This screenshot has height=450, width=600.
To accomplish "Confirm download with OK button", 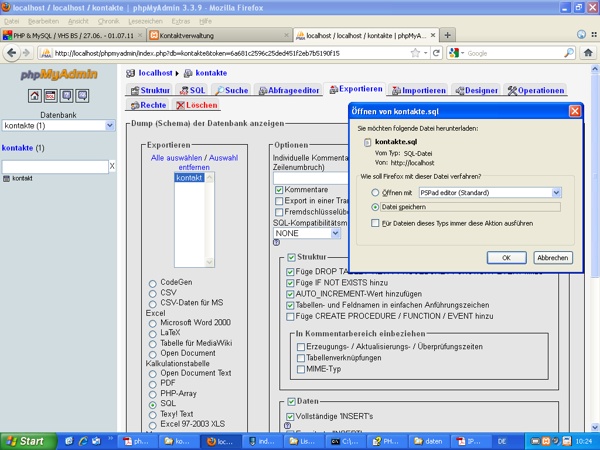I will (x=506, y=257).
